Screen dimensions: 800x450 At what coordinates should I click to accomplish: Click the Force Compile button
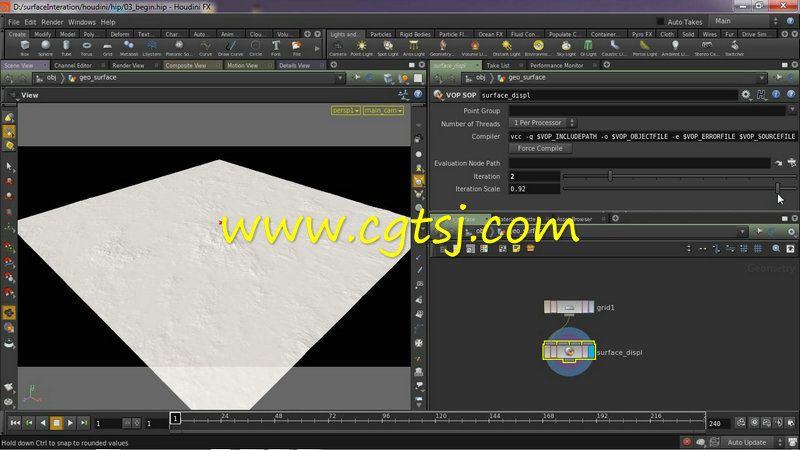click(540, 148)
